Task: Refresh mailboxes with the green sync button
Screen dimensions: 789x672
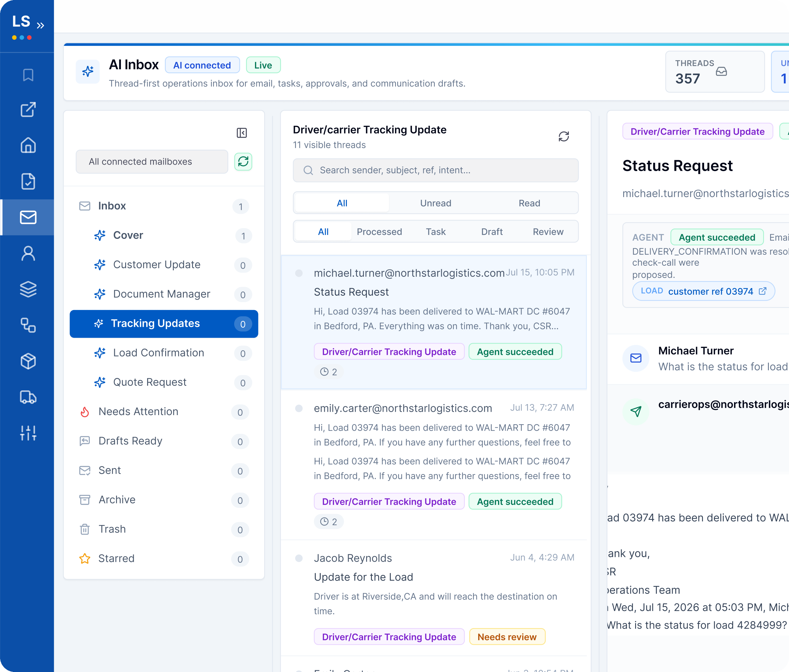Action: pyautogui.click(x=243, y=162)
